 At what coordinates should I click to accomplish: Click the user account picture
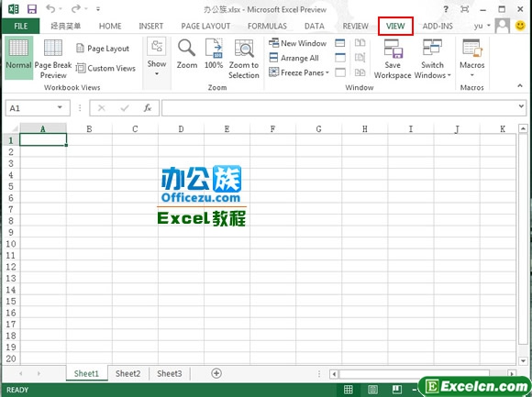[502, 26]
